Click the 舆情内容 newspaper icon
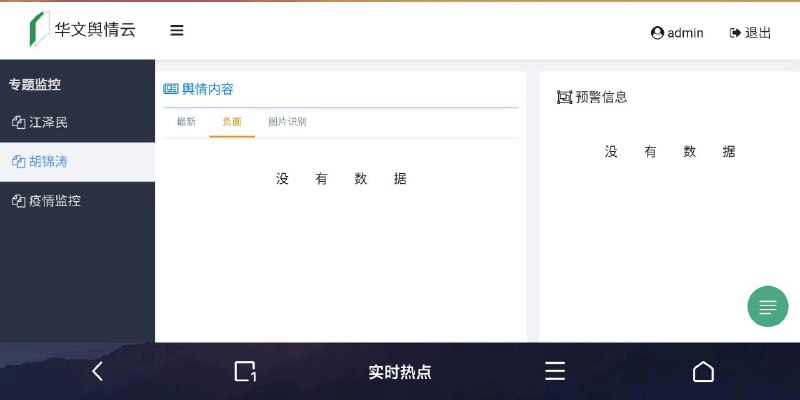 [x=170, y=89]
